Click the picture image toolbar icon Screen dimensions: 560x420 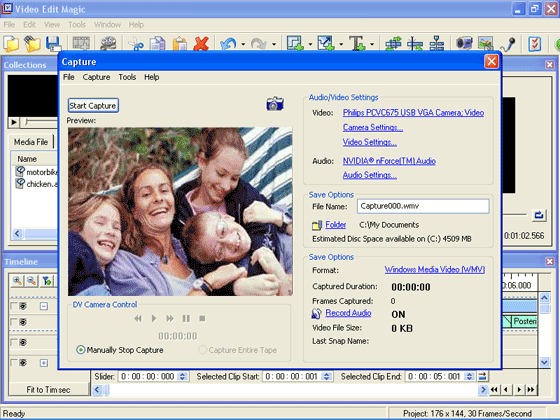tap(486, 44)
